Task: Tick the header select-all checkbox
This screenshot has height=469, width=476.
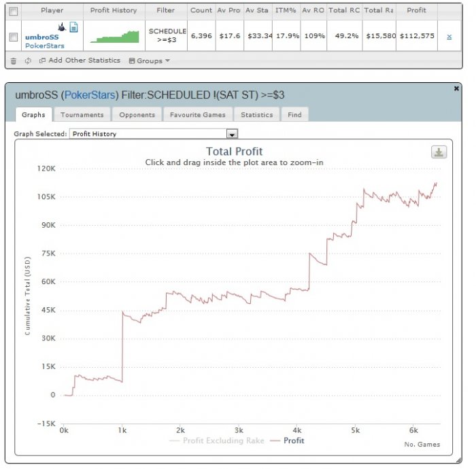Action: [x=14, y=12]
